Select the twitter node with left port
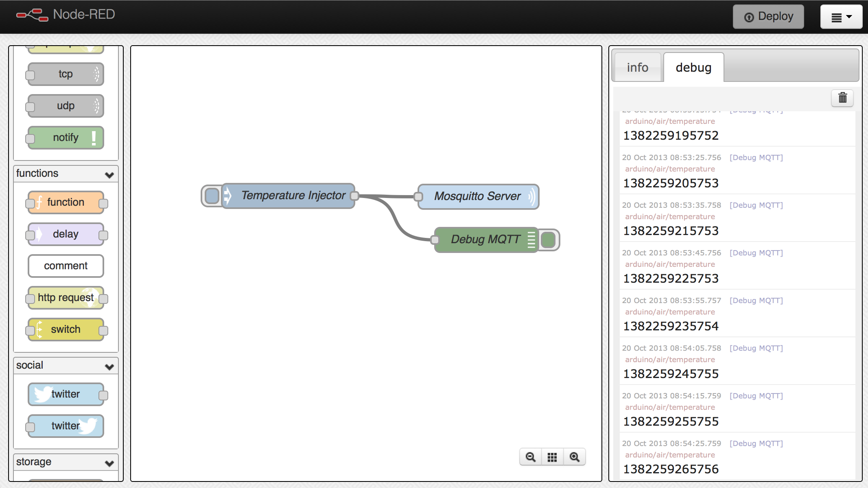 [66, 426]
